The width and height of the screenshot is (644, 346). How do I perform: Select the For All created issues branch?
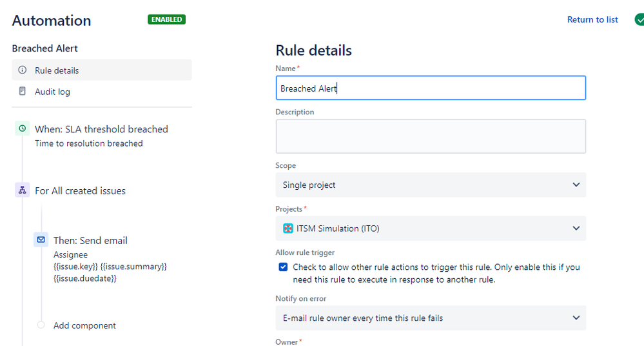pos(80,191)
